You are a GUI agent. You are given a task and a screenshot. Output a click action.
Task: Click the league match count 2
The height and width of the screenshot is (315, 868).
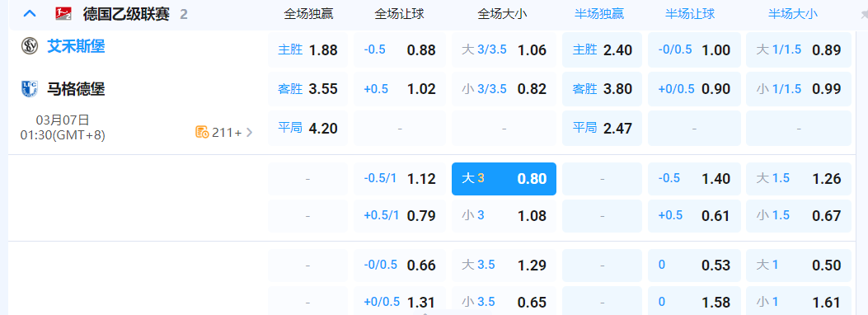[x=184, y=14]
